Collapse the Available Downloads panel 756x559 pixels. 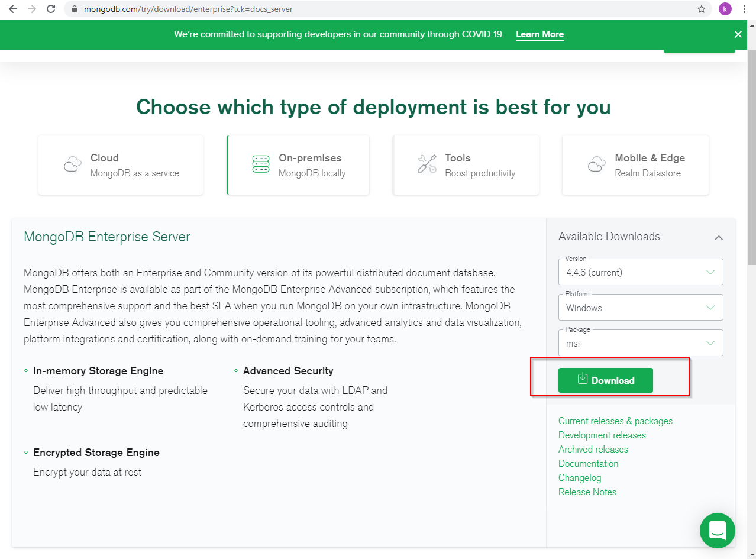tap(719, 237)
